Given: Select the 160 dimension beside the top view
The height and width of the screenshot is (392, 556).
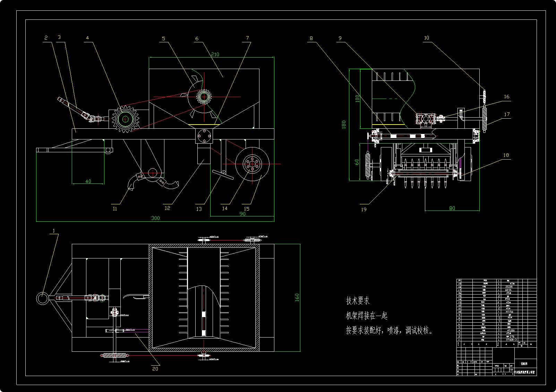Looking at the screenshot, I should (x=297, y=297).
